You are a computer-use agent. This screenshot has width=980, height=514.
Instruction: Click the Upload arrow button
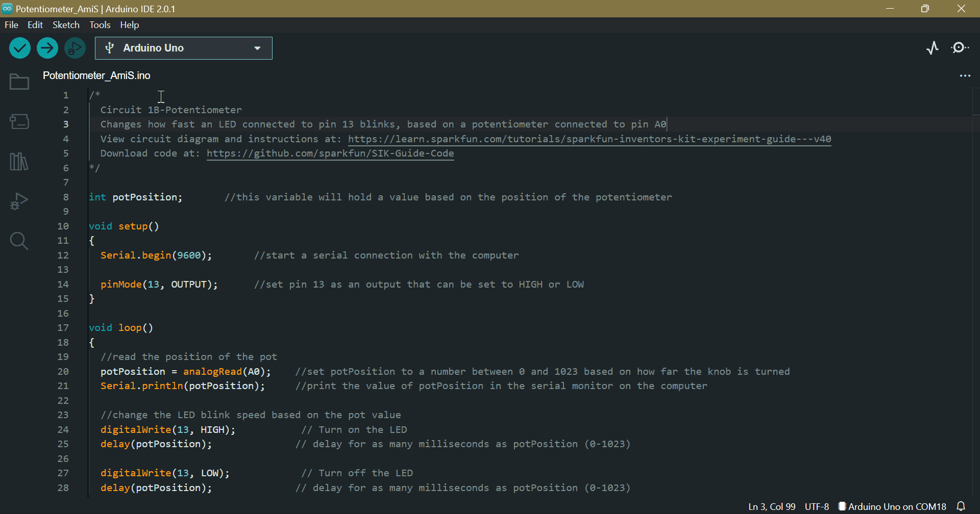47,48
